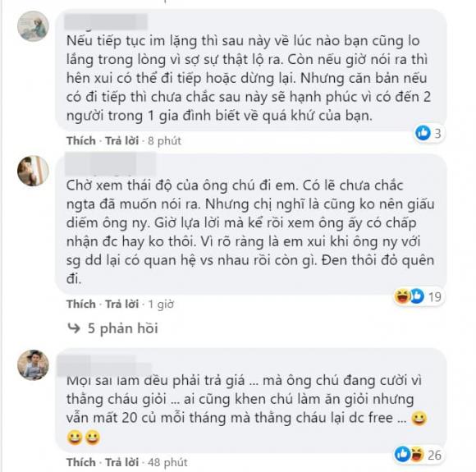Click the like reaction icon showing 3
This screenshot has height=472, width=476.
coord(423,133)
